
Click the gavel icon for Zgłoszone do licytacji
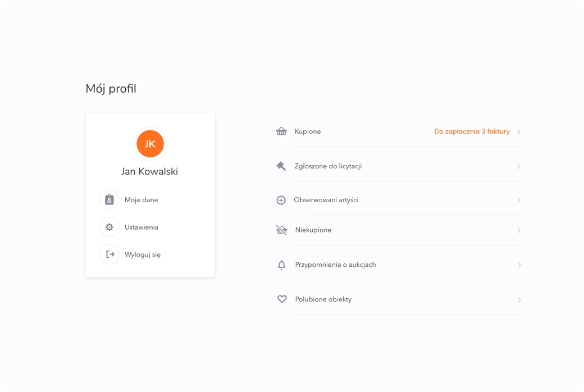click(x=281, y=166)
